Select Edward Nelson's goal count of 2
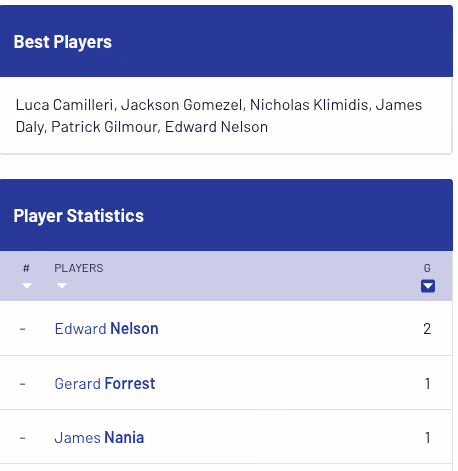458x471 pixels. (427, 329)
